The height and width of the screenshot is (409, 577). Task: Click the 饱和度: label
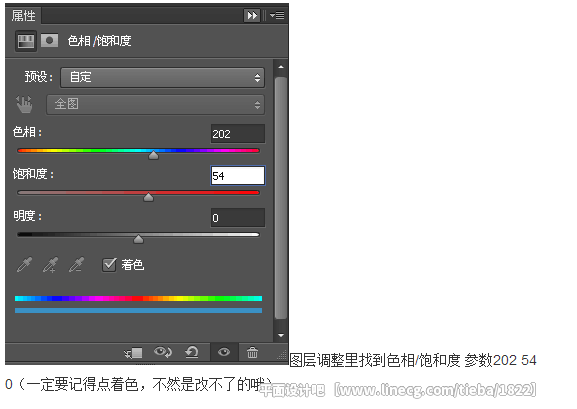(33, 174)
